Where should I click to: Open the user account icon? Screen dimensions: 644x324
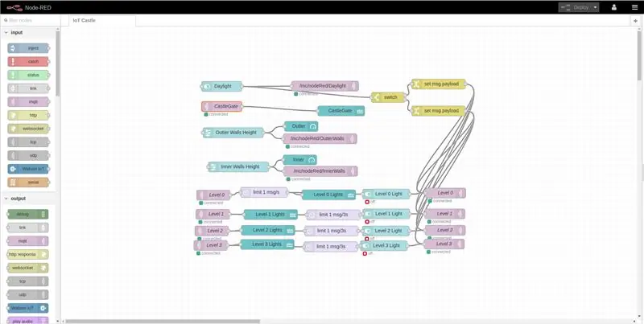614,7
